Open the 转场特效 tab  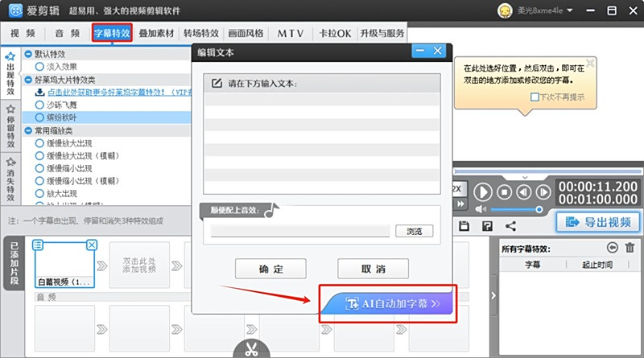[200, 33]
